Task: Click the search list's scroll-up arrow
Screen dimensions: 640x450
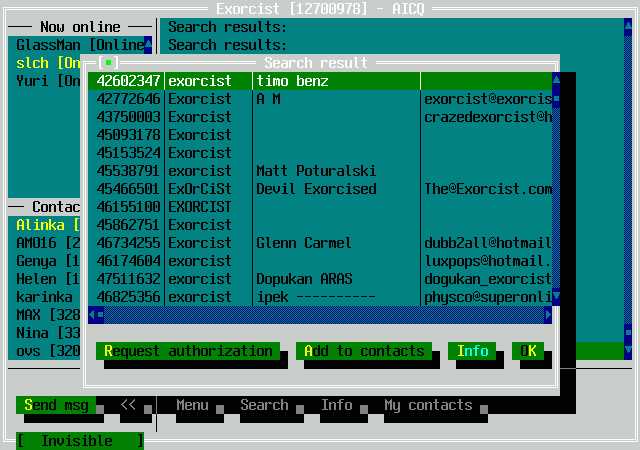Action: click(556, 81)
